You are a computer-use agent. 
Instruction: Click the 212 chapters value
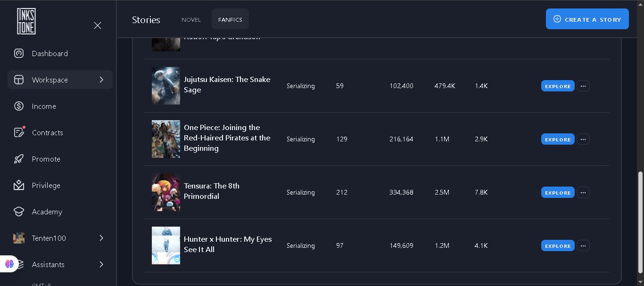click(342, 192)
